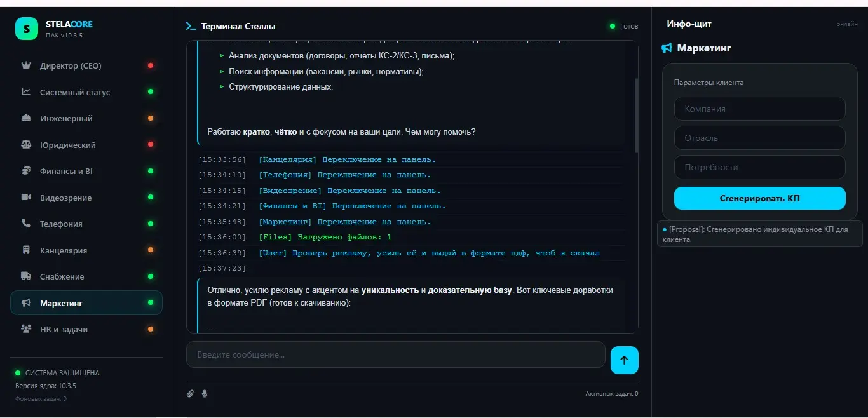Click the hard hat icon beside Инженерный
This screenshot has height=418, width=868.
[x=26, y=118]
